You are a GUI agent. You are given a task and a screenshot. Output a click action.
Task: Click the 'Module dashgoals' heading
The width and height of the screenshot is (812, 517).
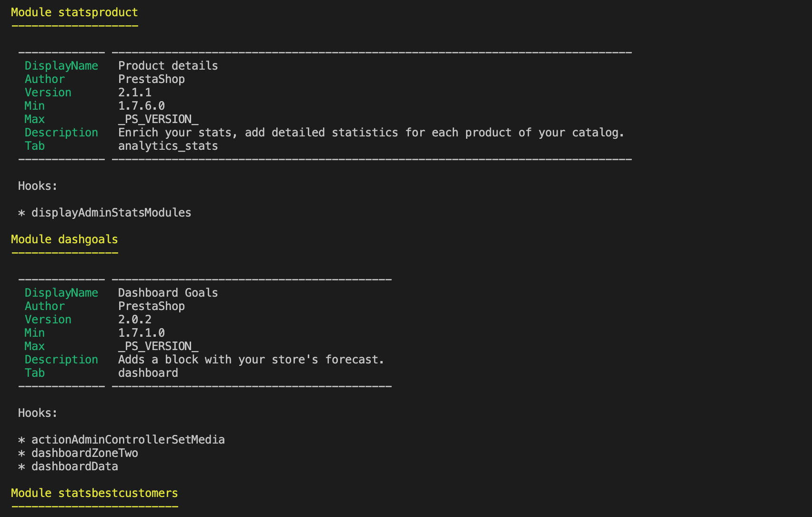point(64,239)
